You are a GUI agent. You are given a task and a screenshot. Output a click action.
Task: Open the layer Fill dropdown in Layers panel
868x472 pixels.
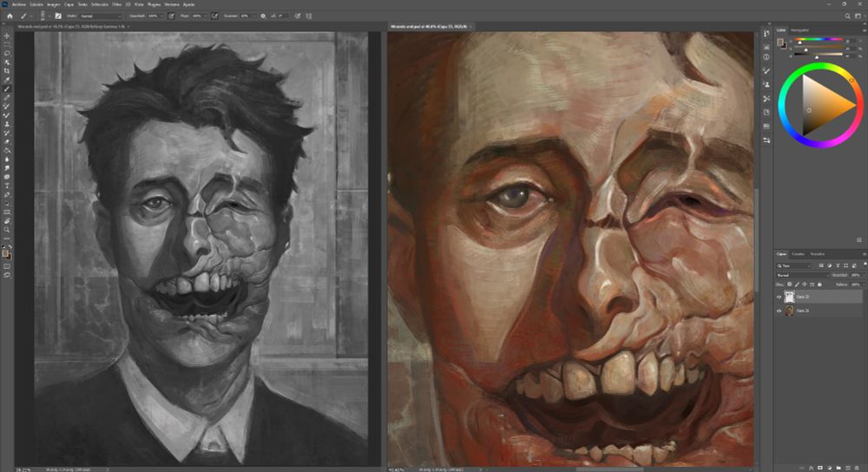(865, 285)
